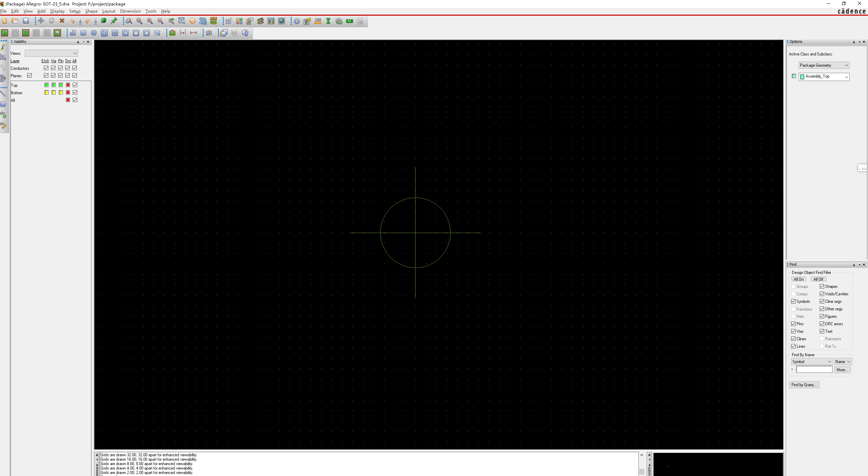Open the Dimension menu
This screenshot has width=868, height=476.
pyautogui.click(x=130, y=11)
